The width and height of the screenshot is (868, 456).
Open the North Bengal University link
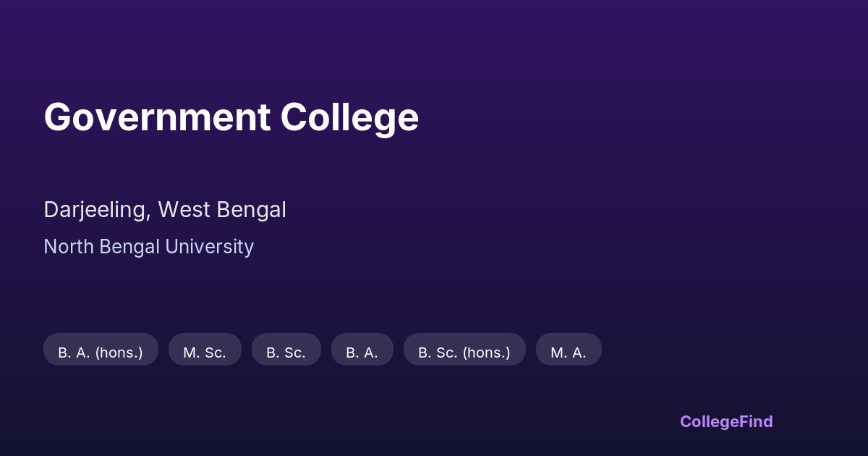[x=148, y=247]
